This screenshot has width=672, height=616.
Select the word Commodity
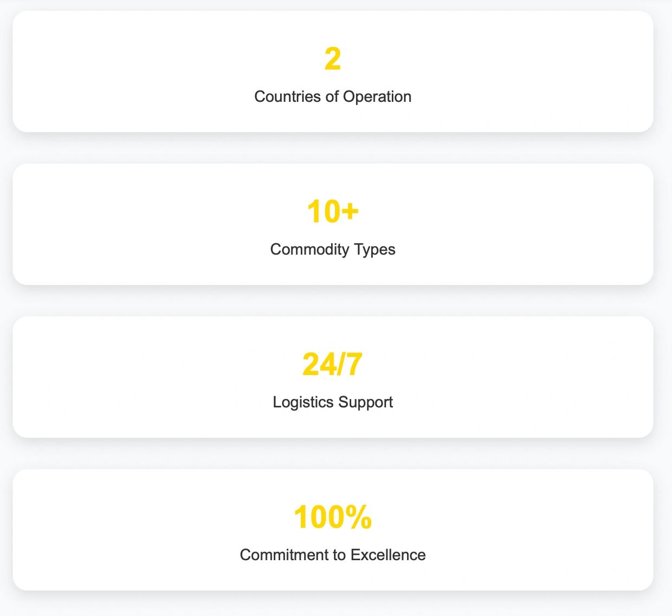click(309, 249)
